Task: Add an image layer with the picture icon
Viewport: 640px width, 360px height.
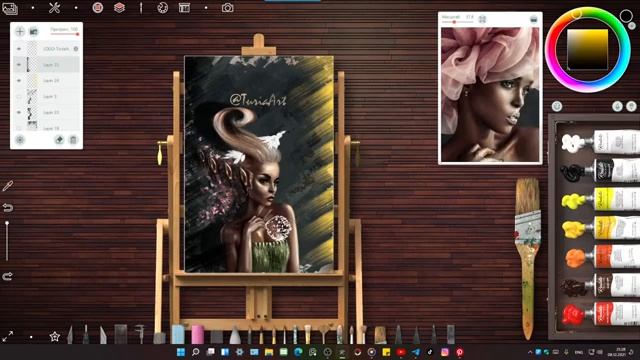Action: [33, 31]
